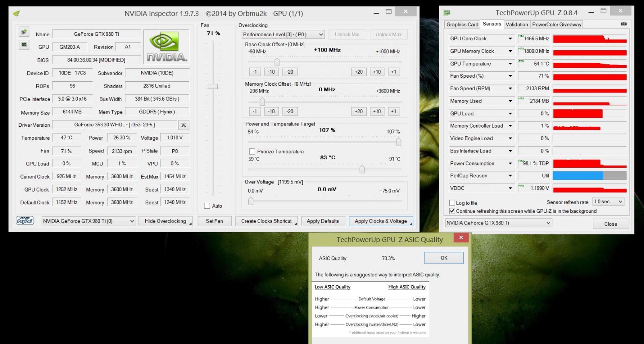Expand the GPU Memory Clock sensor dropdown
Viewport: 644px width, 344px height.
[510, 51]
